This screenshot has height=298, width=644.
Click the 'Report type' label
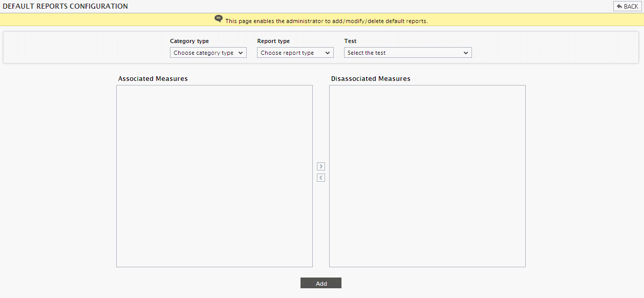coord(273,41)
